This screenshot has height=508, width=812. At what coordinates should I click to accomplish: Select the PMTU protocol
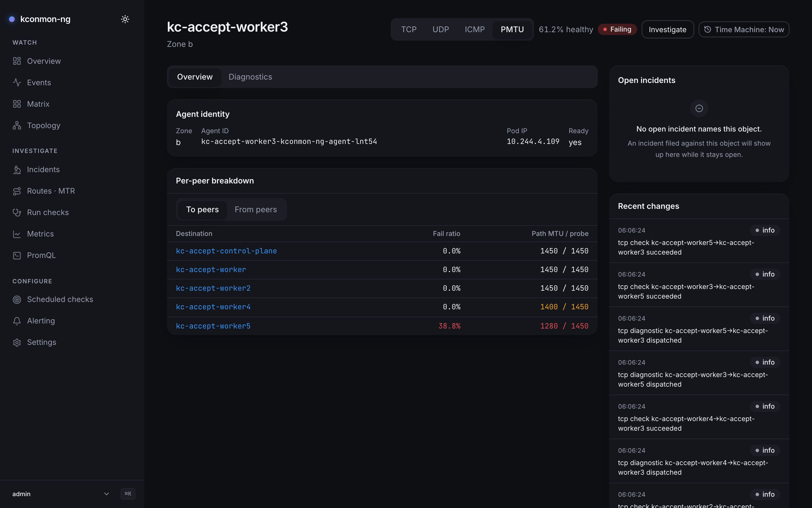512,30
